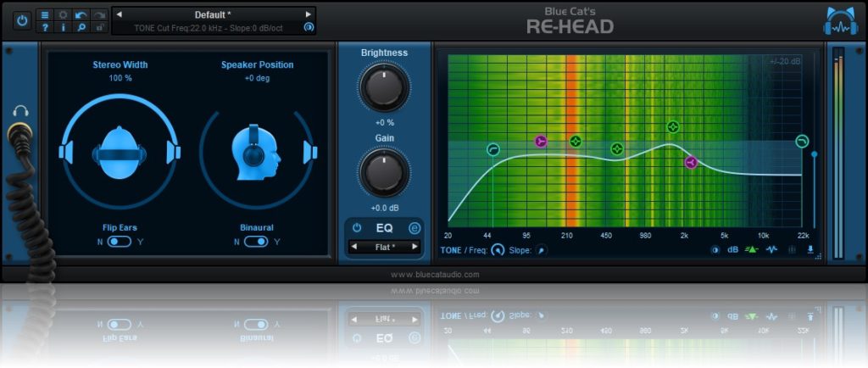The image size is (868, 368).
Task: Click the waveform curve display icon
Action: (771, 250)
